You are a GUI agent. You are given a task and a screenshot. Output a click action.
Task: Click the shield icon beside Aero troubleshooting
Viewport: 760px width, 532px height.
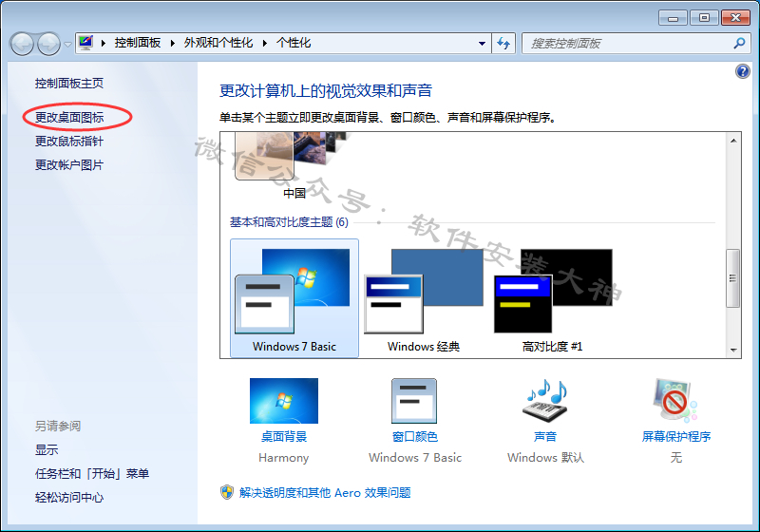click(227, 492)
